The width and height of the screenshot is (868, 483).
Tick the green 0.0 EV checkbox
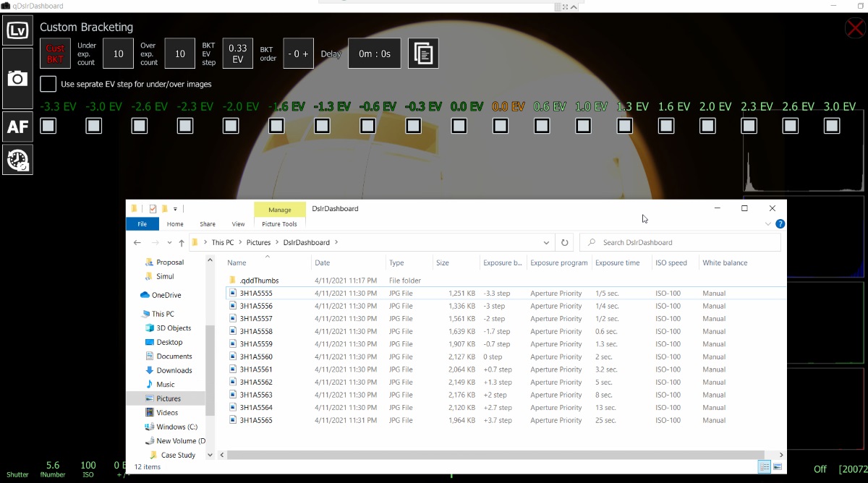click(459, 126)
